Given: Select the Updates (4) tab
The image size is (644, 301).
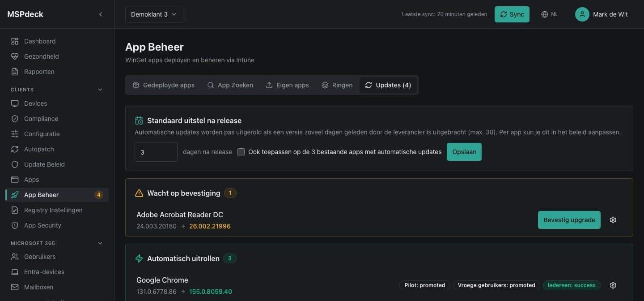Looking at the screenshot, I should pyautogui.click(x=388, y=85).
